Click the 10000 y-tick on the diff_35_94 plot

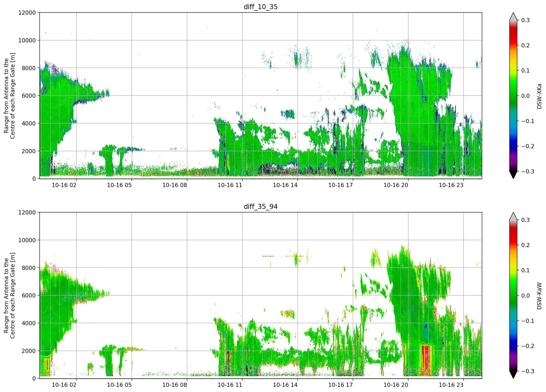click(x=27, y=240)
